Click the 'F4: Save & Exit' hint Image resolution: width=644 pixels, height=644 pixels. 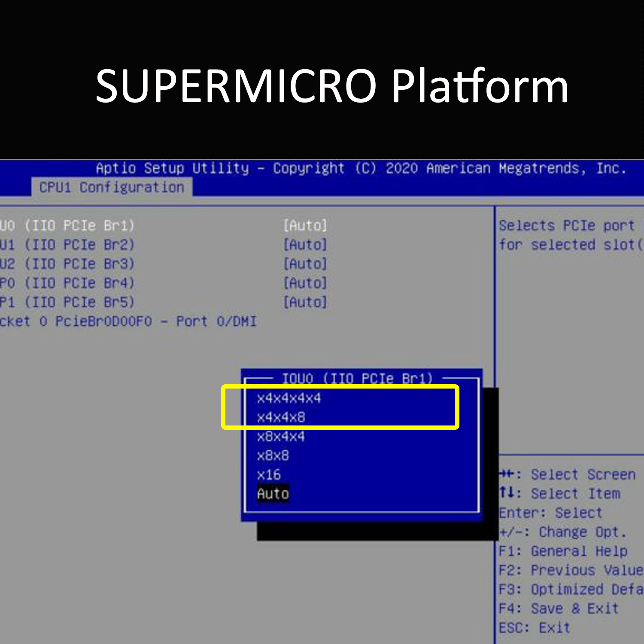coord(559,608)
